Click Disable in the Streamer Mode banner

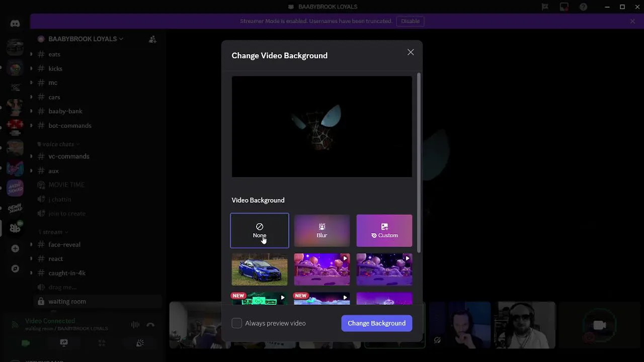[410, 21]
